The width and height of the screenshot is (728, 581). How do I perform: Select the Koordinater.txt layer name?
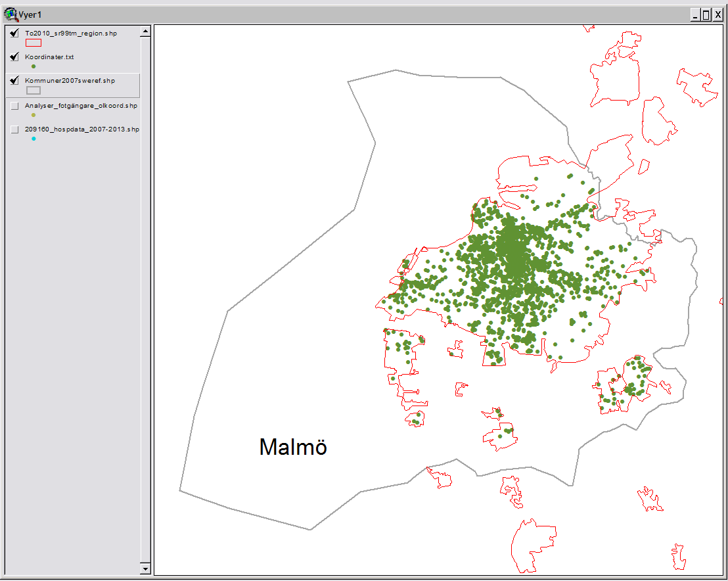click(49, 57)
